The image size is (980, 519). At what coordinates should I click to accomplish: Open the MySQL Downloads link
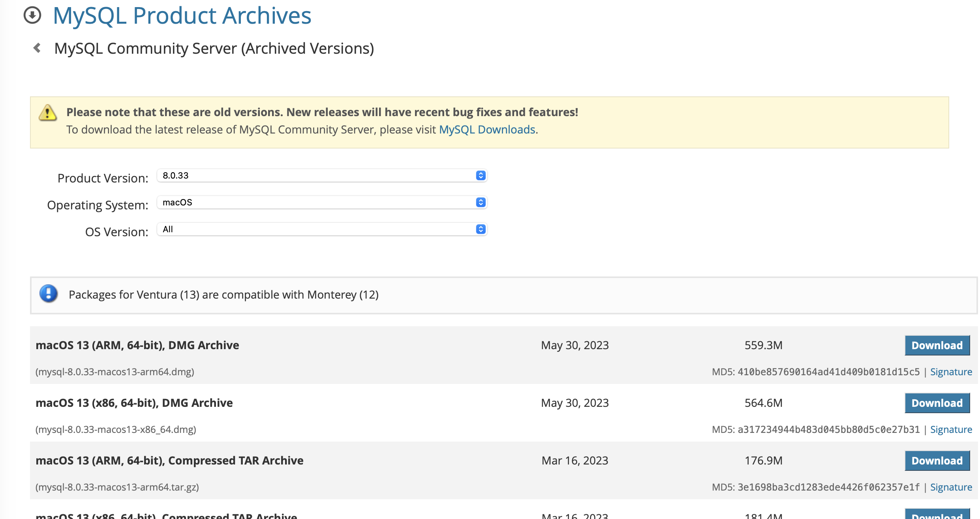(487, 130)
